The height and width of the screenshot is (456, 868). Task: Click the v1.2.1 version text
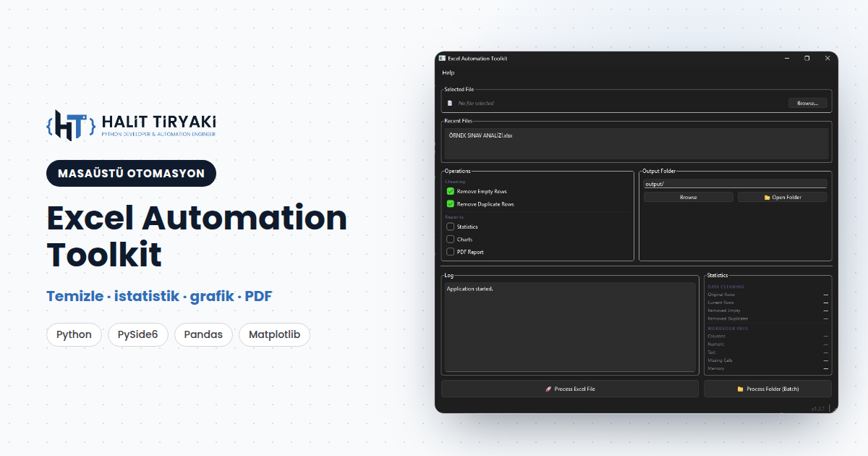pos(818,408)
